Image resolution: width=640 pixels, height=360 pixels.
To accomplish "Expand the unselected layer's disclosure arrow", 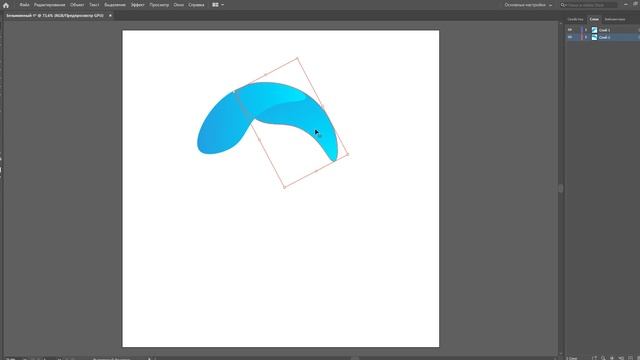I will pos(586,30).
